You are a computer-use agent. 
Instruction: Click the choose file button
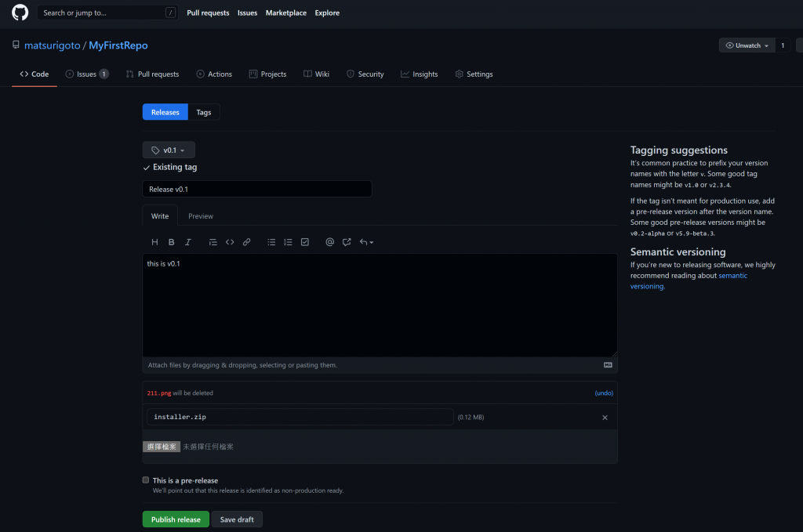(x=162, y=447)
